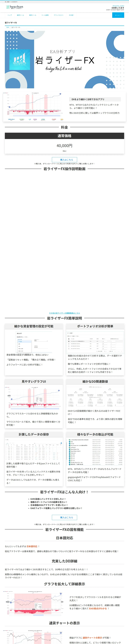Click bullet 複数のポートフォリオの結果を見たい！

tap(49, 502)
